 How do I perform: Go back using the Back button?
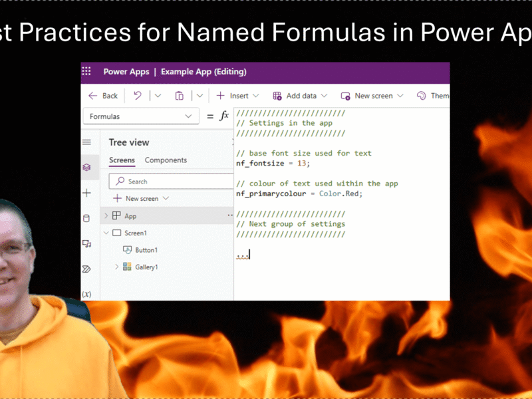(x=103, y=96)
